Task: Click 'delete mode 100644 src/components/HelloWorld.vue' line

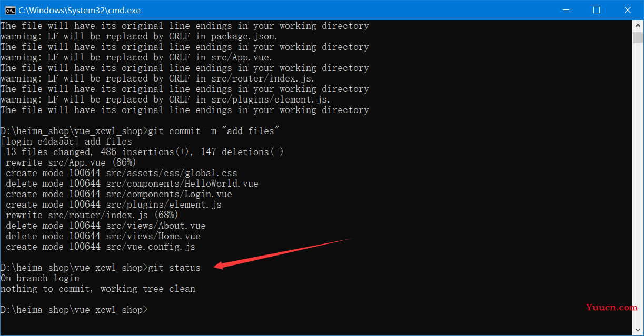Action: point(132,184)
